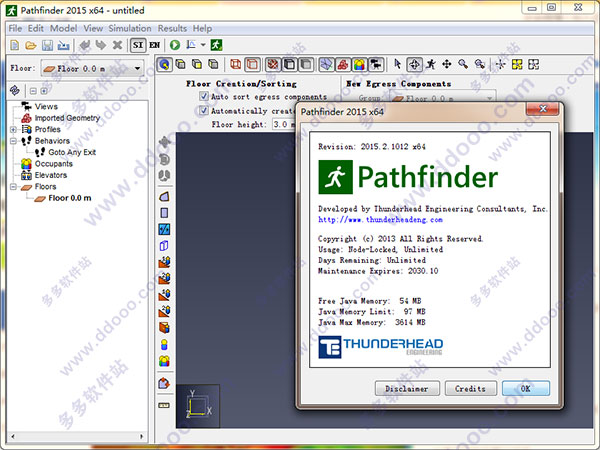600x450 pixels.
Task: Click the Floor height input field
Action: tap(284, 124)
